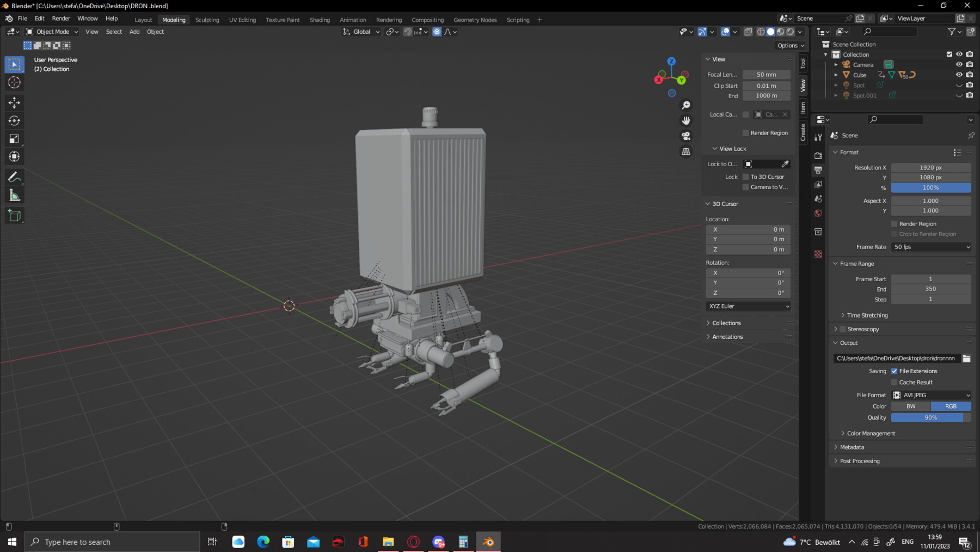
Task: Choose the Add Cube tool
Action: pyautogui.click(x=15, y=216)
